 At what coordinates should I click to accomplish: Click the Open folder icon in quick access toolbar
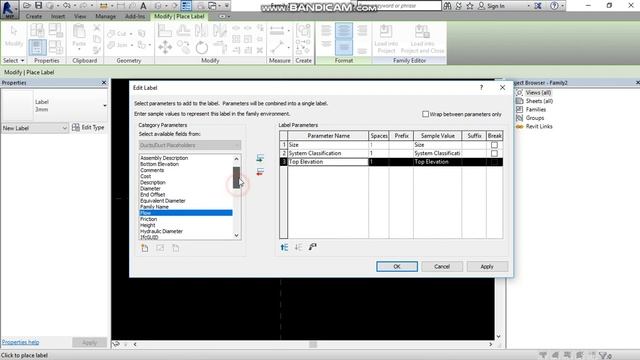27,6
